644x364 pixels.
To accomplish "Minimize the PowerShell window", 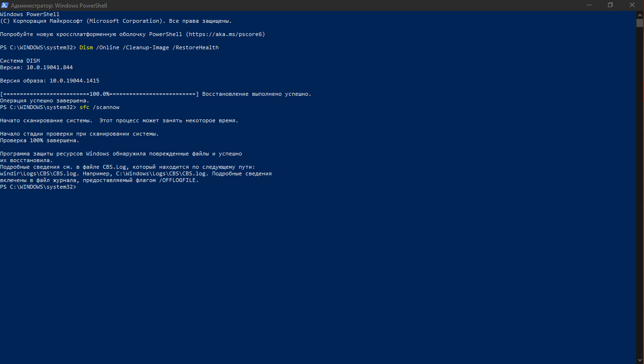I will (x=589, y=5).
